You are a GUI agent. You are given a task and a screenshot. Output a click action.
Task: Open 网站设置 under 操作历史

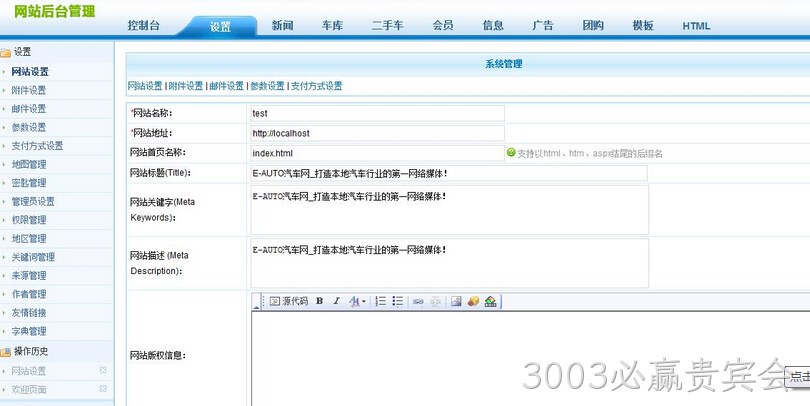[29, 371]
